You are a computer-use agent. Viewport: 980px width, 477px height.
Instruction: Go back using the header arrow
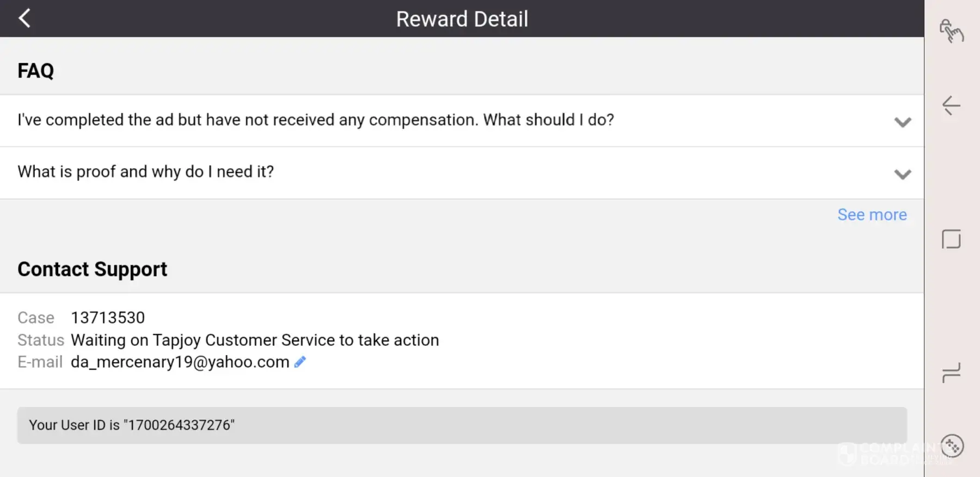tap(24, 19)
